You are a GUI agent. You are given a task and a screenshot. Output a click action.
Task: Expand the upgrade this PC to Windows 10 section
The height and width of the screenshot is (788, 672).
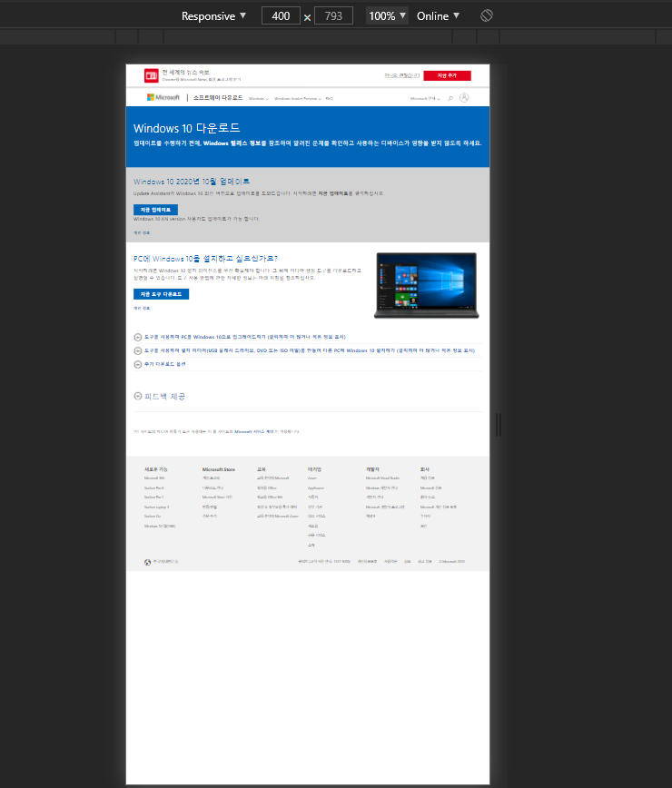[x=241, y=337]
